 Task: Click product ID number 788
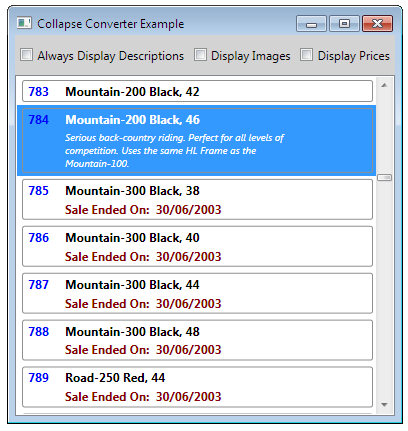point(39,332)
